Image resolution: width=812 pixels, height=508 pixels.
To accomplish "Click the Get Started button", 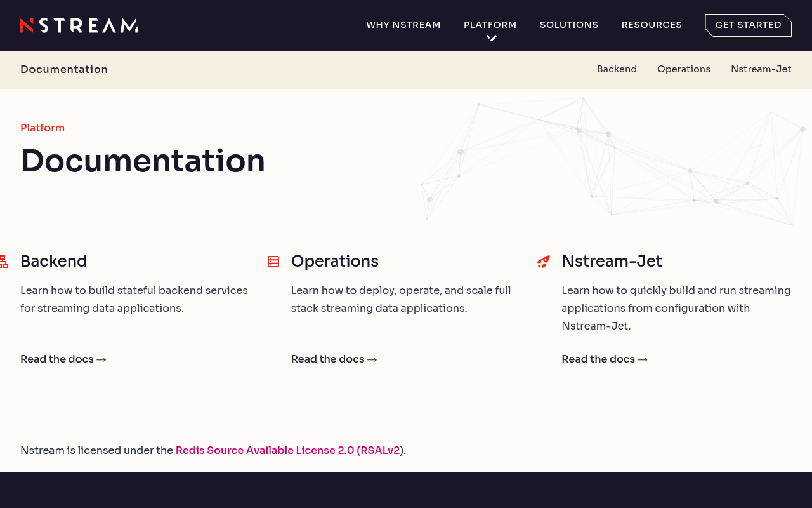I will tap(749, 25).
